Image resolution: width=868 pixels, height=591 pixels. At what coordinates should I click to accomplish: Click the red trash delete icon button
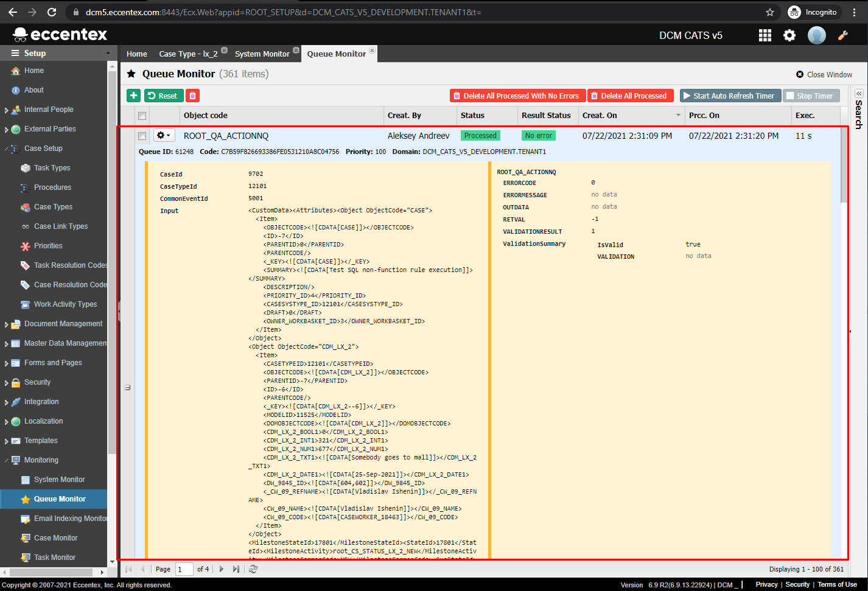pyautogui.click(x=192, y=96)
